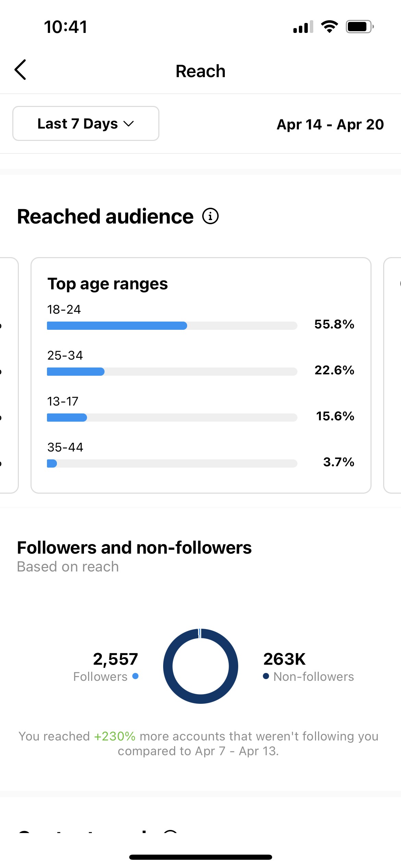
Task: Tap the partially visible next card on the right
Action: click(392, 375)
